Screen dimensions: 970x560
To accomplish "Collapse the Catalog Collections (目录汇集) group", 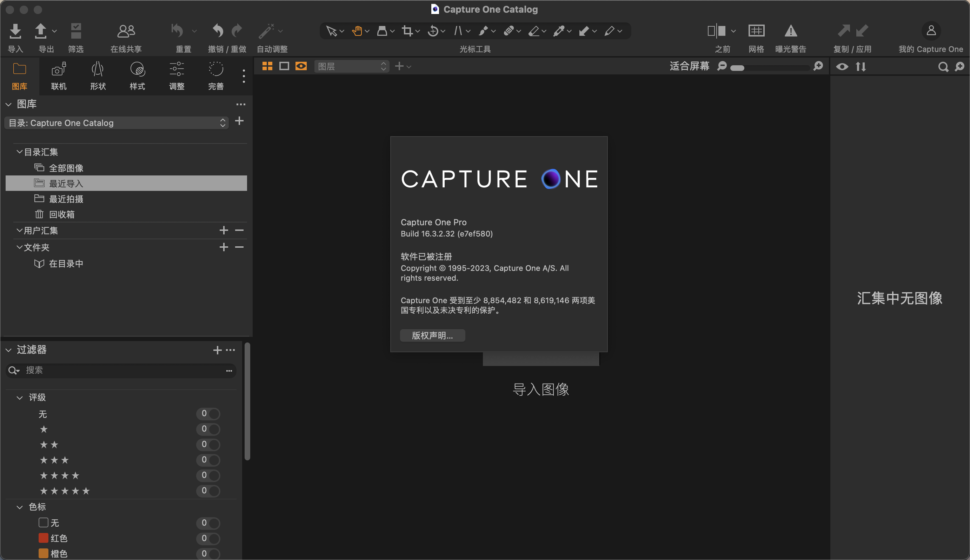I will tap(19, 152).
